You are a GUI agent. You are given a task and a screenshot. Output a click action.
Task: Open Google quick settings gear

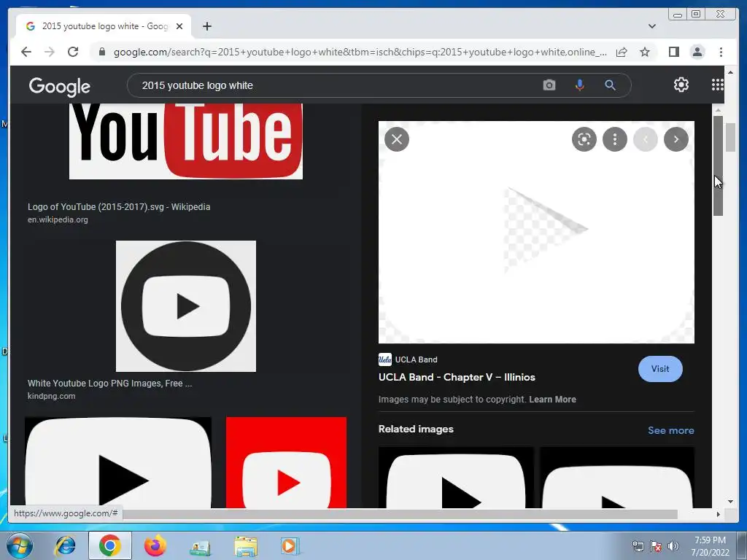click(681, 85)
